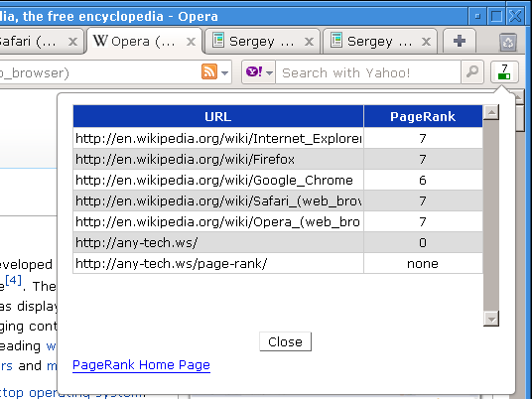Click the PageRank value none
The image size is (532, 399).
coord(423,263)
